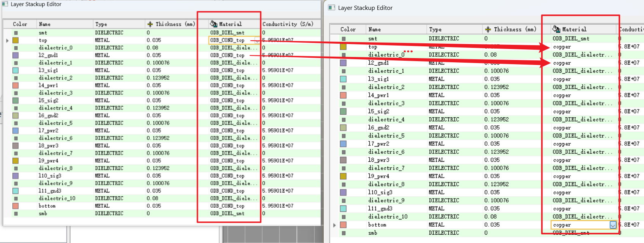644x243 pixels.
Task: Click the copper material of l3_sig1 in the right window
Action: point(562,79)
